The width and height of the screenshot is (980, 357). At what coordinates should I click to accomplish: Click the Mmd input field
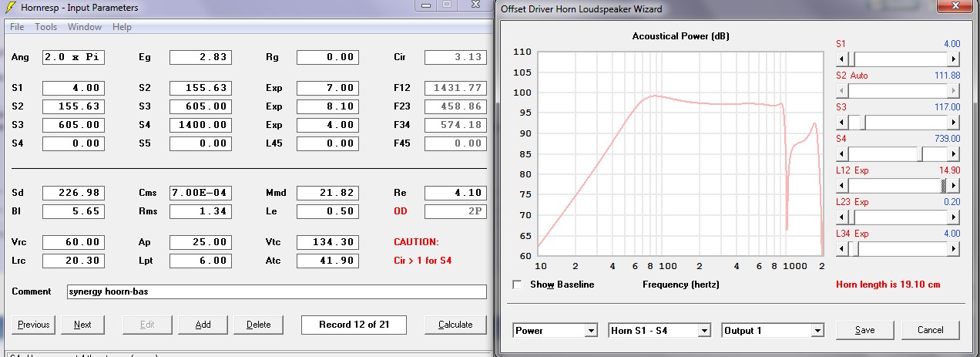327,193
